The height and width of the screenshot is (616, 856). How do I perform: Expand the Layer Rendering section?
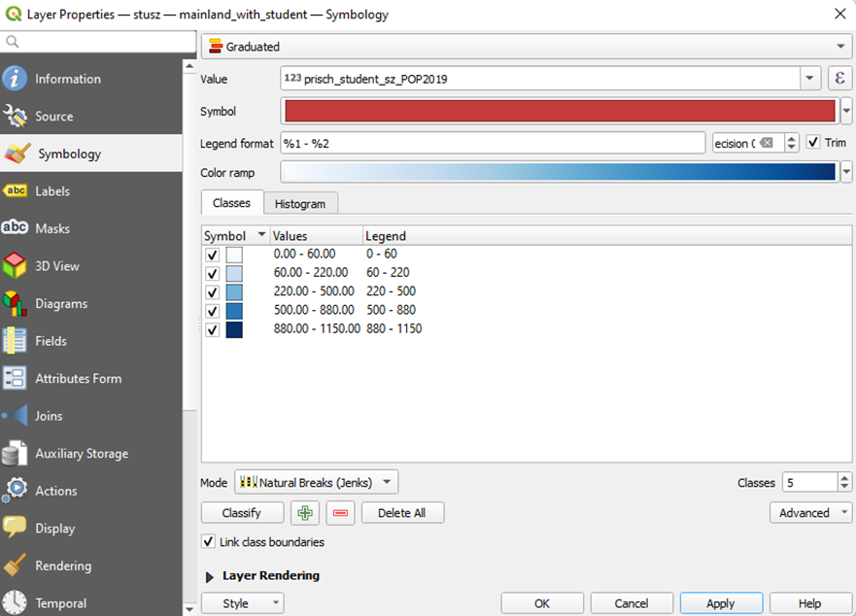pos(210,576)
